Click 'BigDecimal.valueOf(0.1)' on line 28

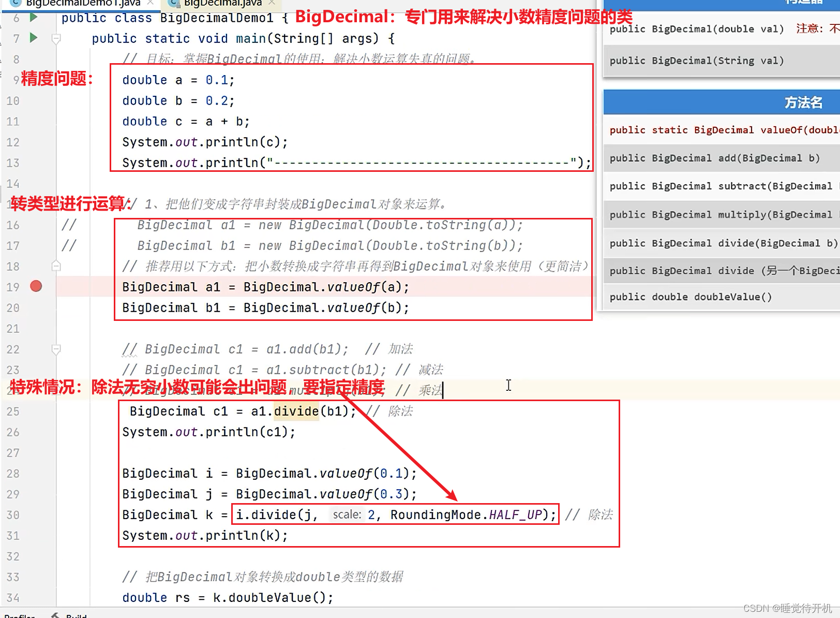pyautogui.click(x=322, y=474)
